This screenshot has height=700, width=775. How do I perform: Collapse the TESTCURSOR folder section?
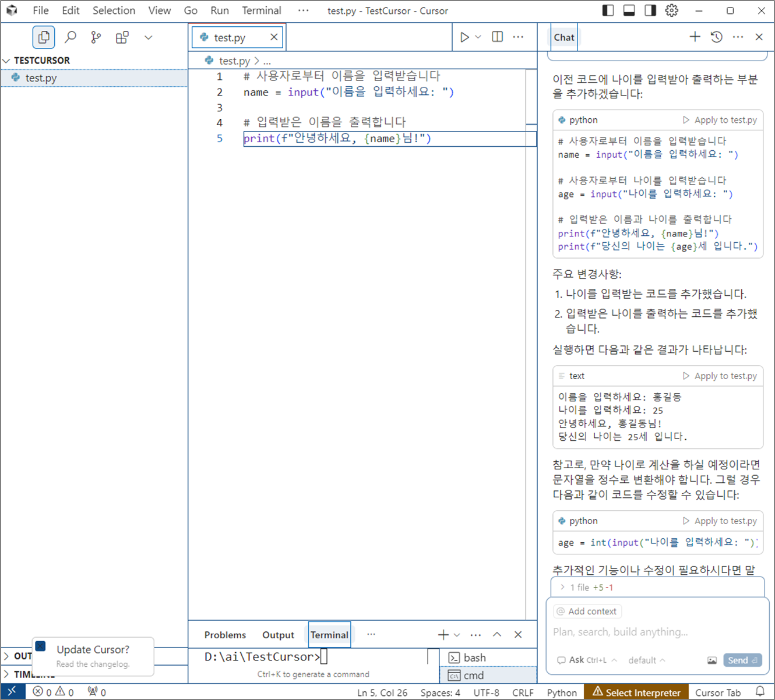(36, 61)
